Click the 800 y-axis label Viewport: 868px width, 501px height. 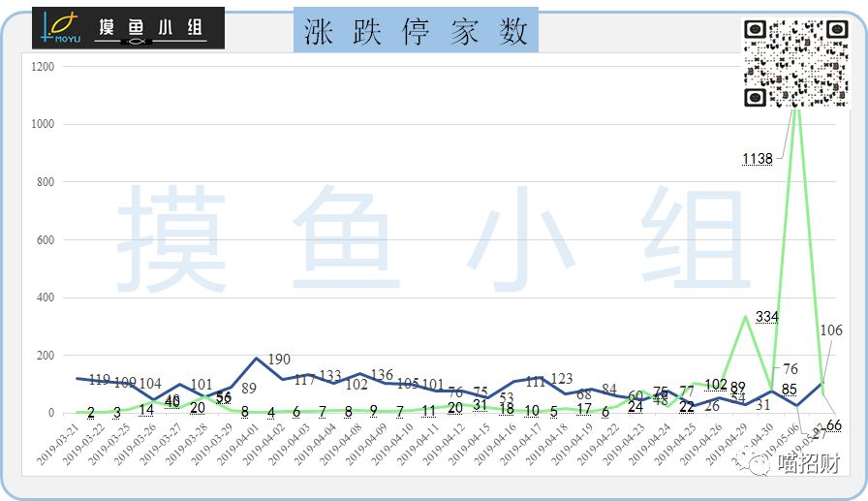tap(46, 181)
